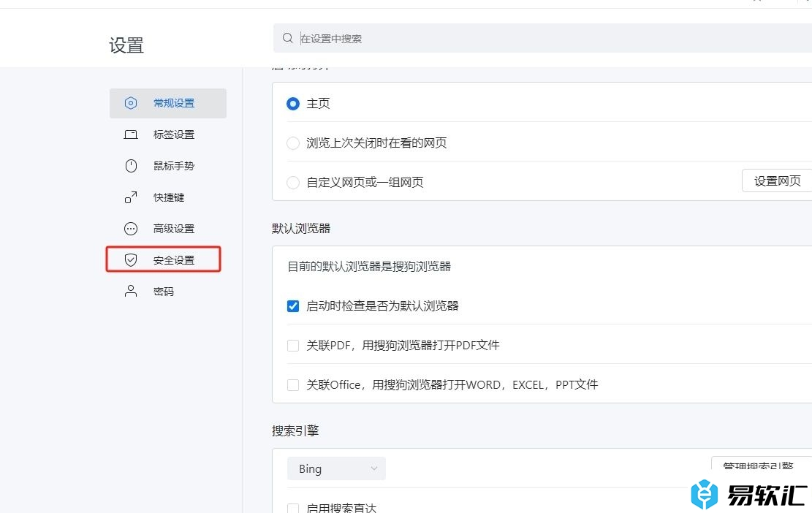
Task: Open the Bing search engine dropdown
Action: click(337, 468)
